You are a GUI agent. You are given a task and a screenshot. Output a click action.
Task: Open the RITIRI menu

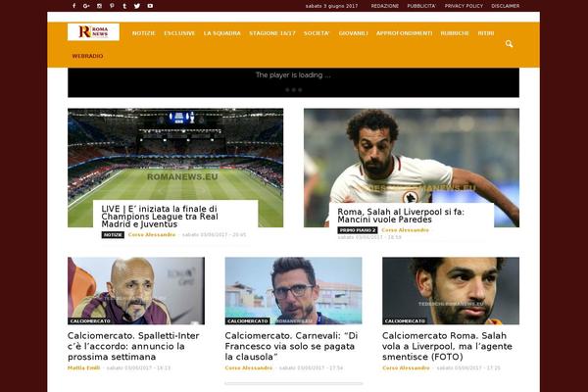coord(486,33)
